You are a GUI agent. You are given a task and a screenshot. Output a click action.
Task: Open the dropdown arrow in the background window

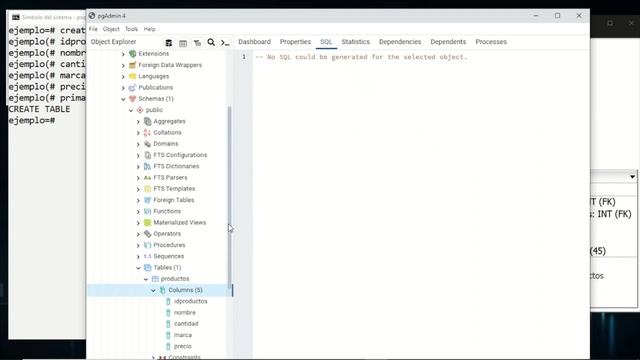[x=632, y=177]
